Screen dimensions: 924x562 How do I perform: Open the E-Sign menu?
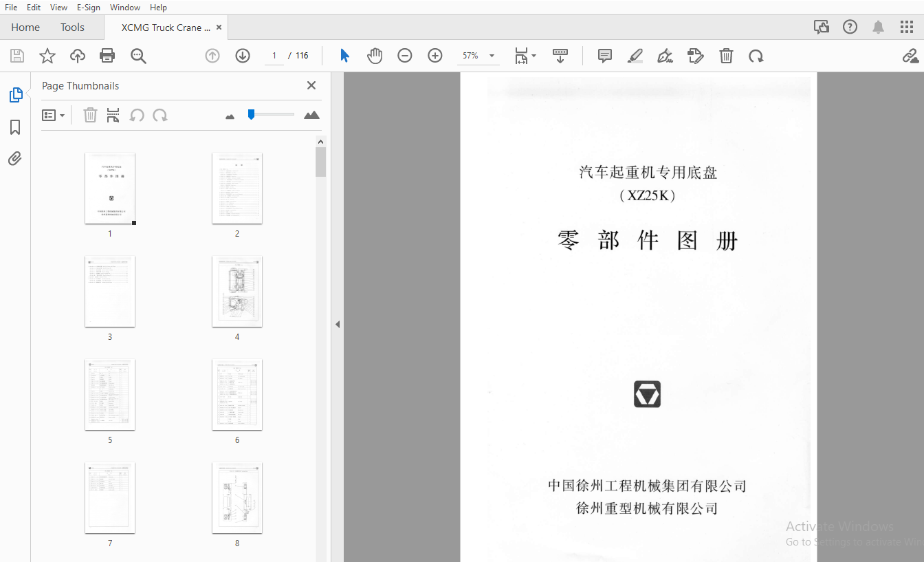tap(89, 7)
